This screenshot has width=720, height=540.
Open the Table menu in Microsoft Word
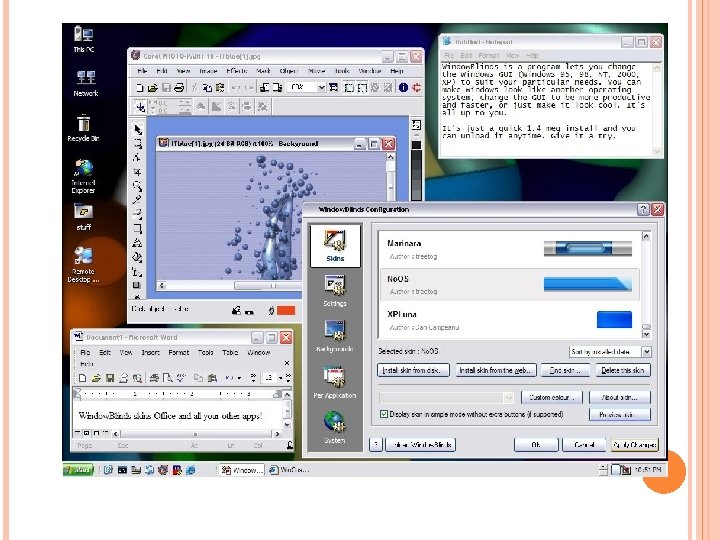(230, 352)
